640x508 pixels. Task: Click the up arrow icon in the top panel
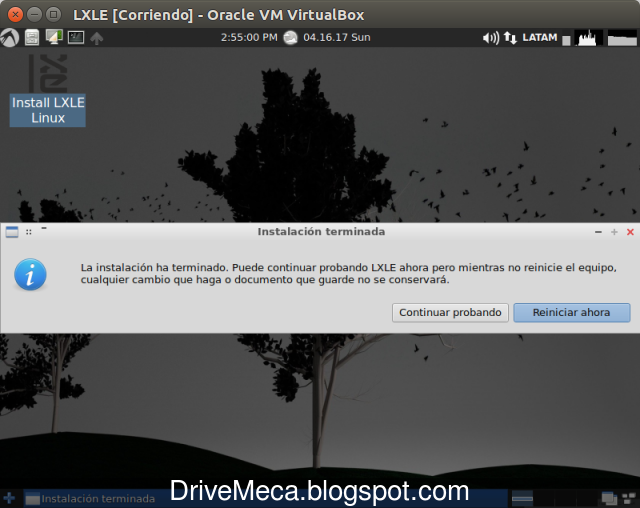(x=97, y=38)
